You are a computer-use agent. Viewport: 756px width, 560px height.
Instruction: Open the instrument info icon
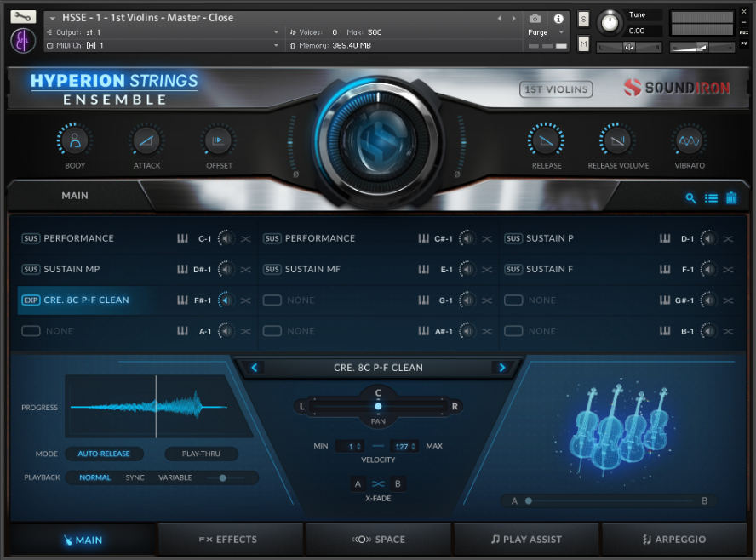point(558,18)
